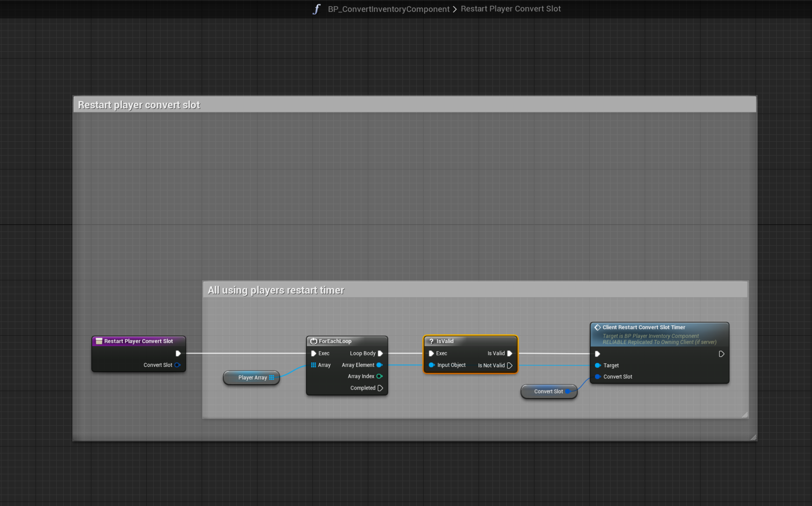Select the 'Restart player convert slot' comment header
The image size is (812, 506).
(139, 105)
